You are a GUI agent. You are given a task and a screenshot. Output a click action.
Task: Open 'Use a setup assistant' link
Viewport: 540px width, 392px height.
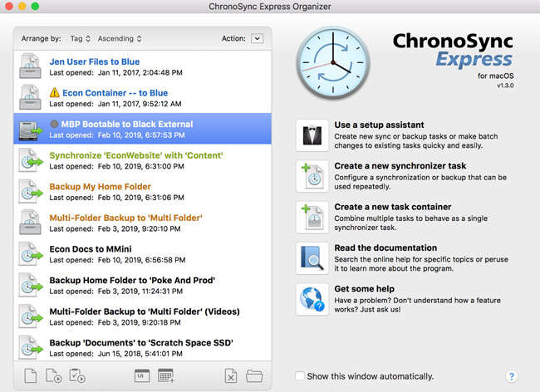pyautogui.click(x=379, y=125)
